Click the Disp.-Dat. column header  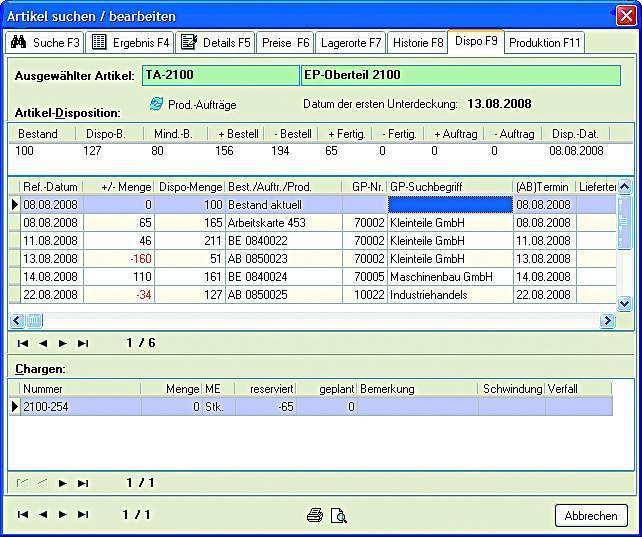pyautogui.click(x=575, y=134)
